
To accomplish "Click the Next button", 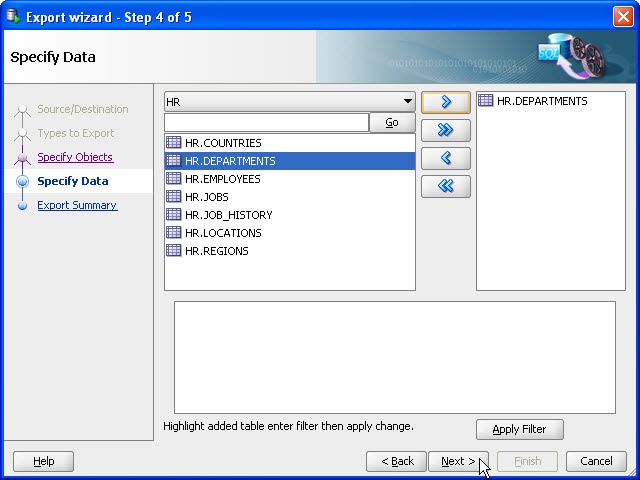I will pos(458,461).
